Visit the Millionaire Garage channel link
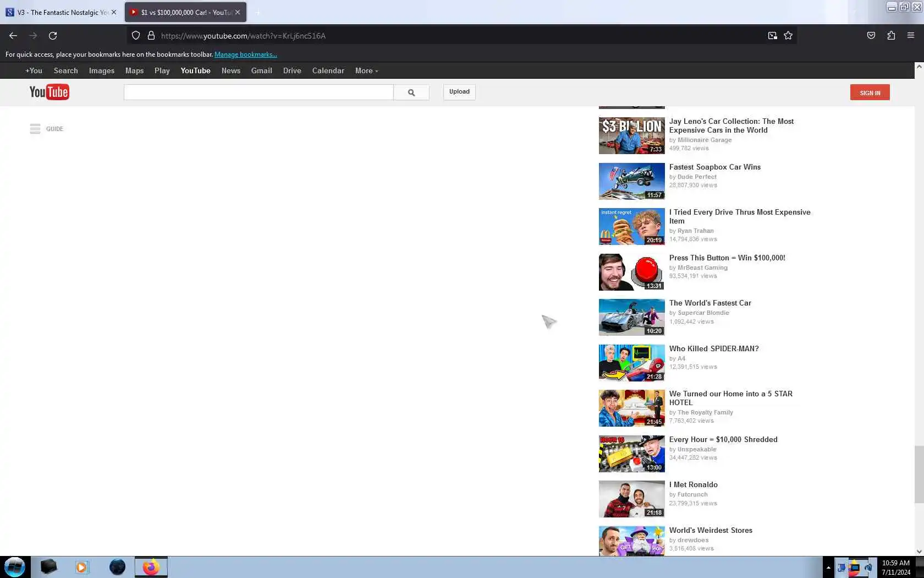 [705, 140]
